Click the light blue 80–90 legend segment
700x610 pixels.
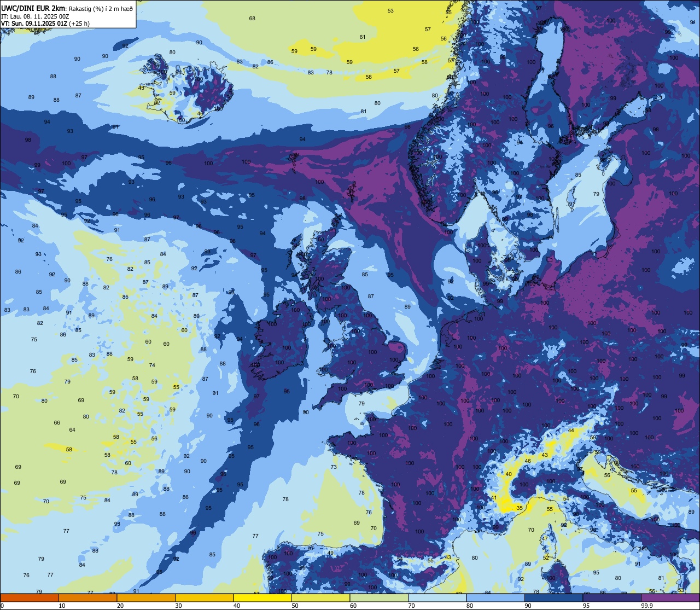click(495, 597)
